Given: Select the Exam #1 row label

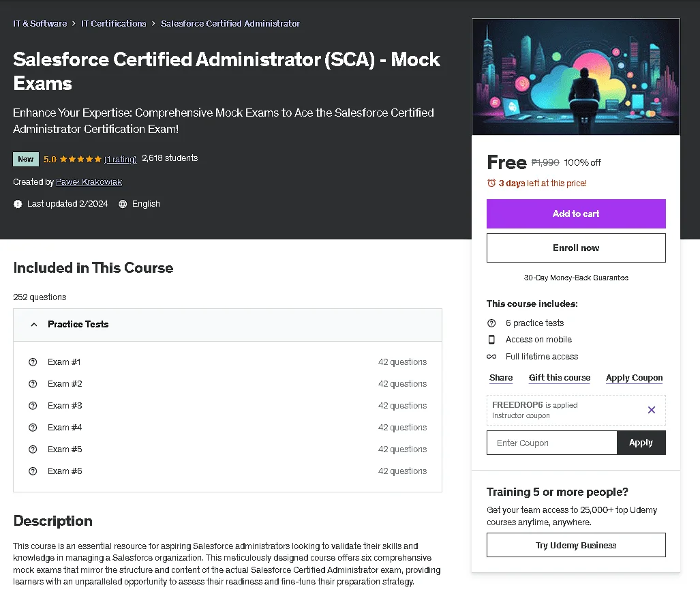Looking at the screenshot, I should (64, 362).
